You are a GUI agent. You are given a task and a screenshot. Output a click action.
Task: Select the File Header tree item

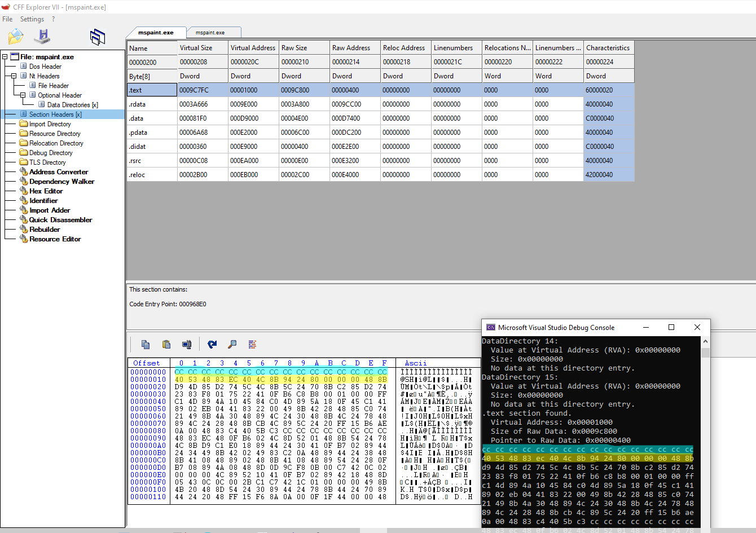click(x=54, y=85)
